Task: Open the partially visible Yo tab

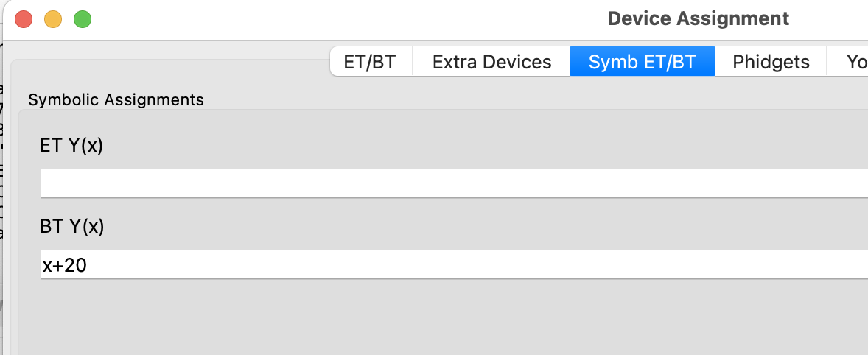Action: (848, 61)
